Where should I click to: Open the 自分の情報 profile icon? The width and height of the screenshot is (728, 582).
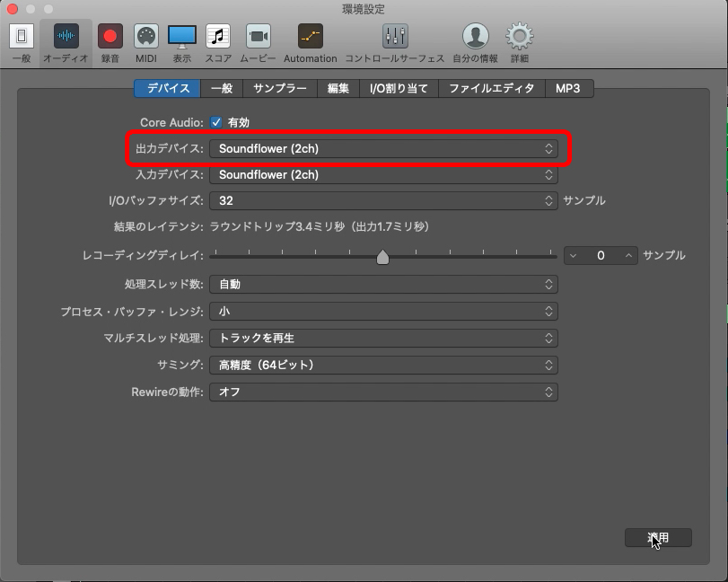[x=476, y=36]
